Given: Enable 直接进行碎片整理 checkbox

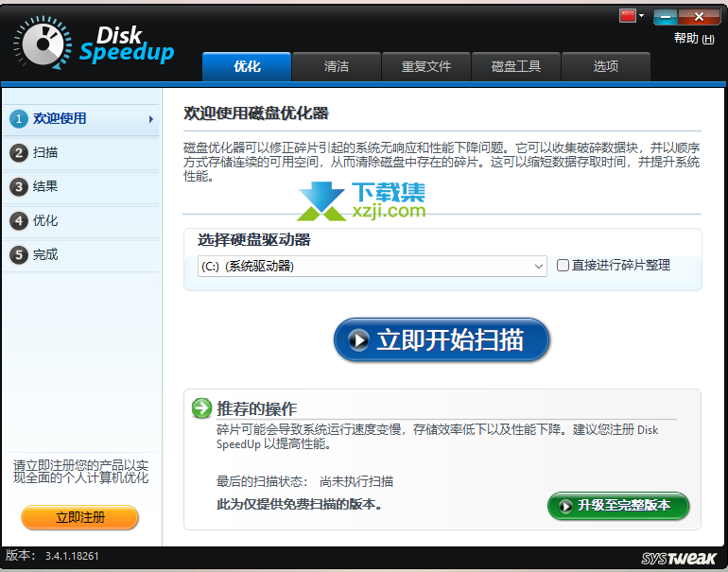Looking at the screenshot, I should (563, 265).
